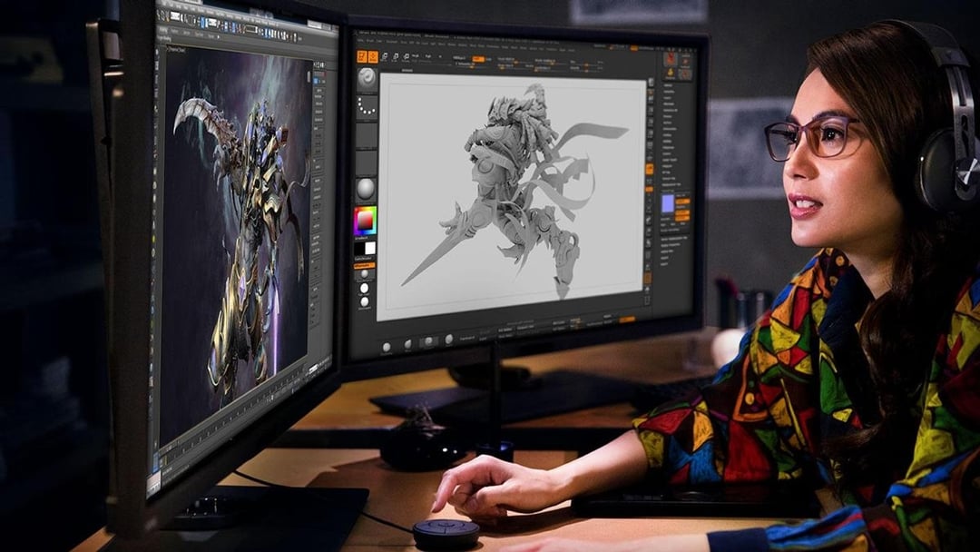Click the orange toggle in ZBrush top-right title area
The width and height of the screenshot is (980, 552).
point(633,48)
